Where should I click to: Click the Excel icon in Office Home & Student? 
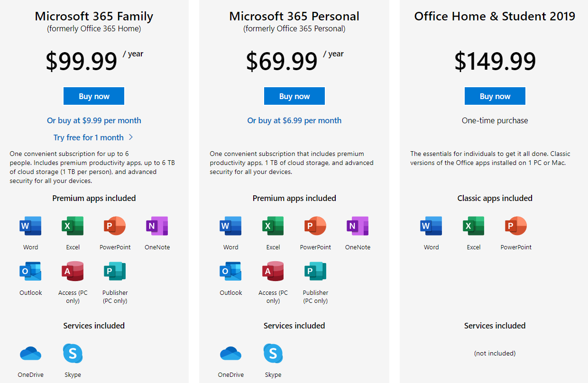tap(474, 226)
